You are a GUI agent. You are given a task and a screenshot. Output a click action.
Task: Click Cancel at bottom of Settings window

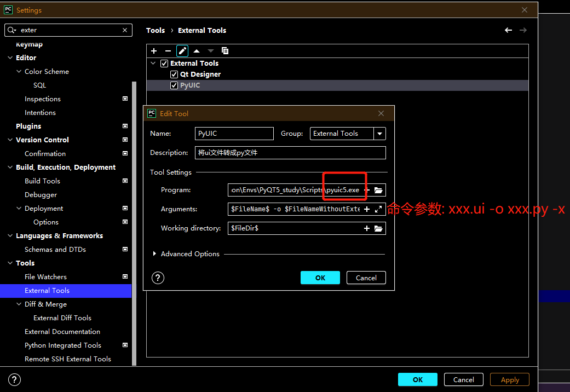[x=463, y=379]
